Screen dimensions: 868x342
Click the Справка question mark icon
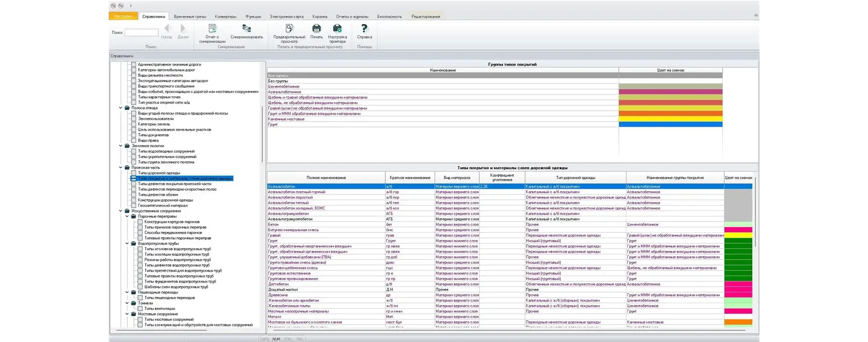pos(364,29)
